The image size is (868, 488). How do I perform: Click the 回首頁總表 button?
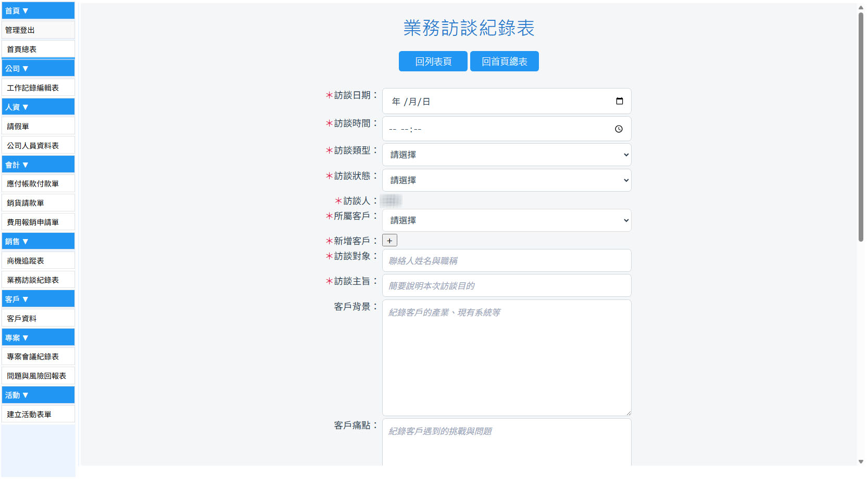click(x=505, y=61)
